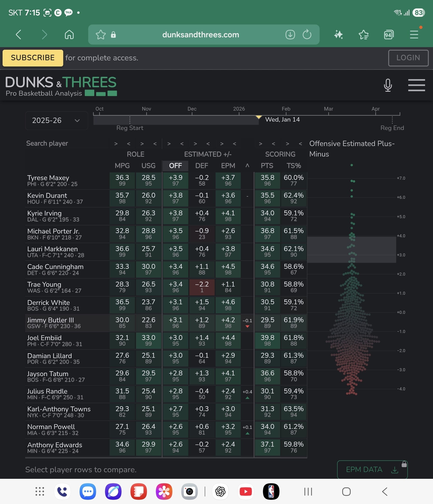Select the Kevin Durant row
The height and width of the screenshot is (504, 433).
tap(166, 198)
